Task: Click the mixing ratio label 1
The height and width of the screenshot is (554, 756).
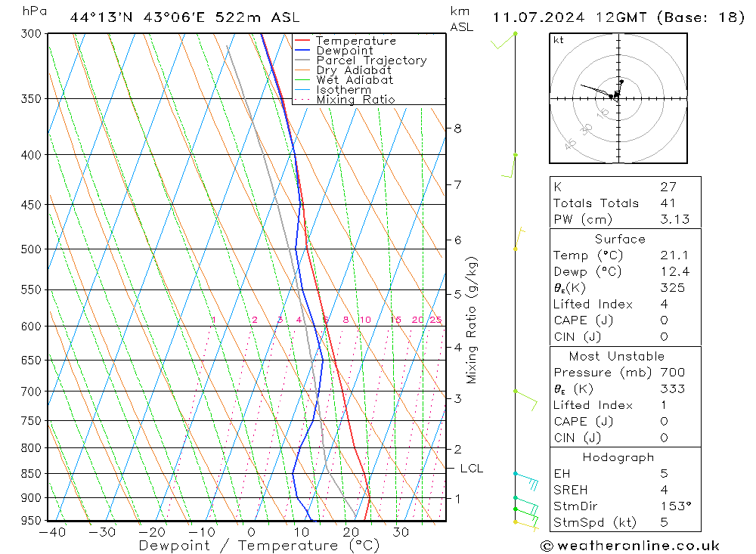Action: click(x=214, y=320)
